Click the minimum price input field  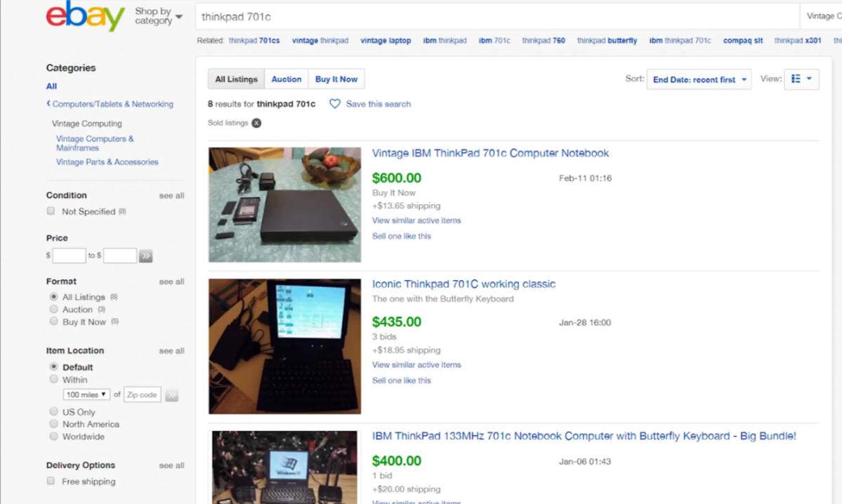click(69, 256)
